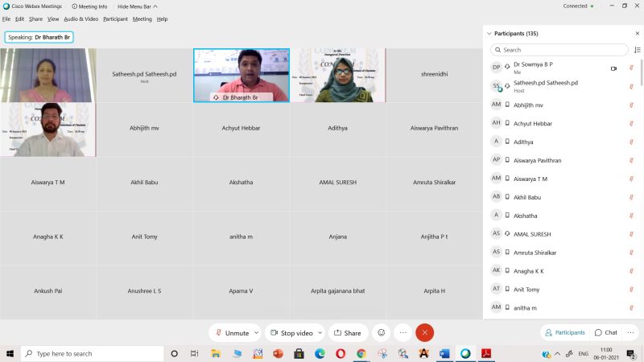Image resolution: width=644 pixels, height=362 pixels.
Task: Click the sort participants list icon
Action: (x=637, y=50)
